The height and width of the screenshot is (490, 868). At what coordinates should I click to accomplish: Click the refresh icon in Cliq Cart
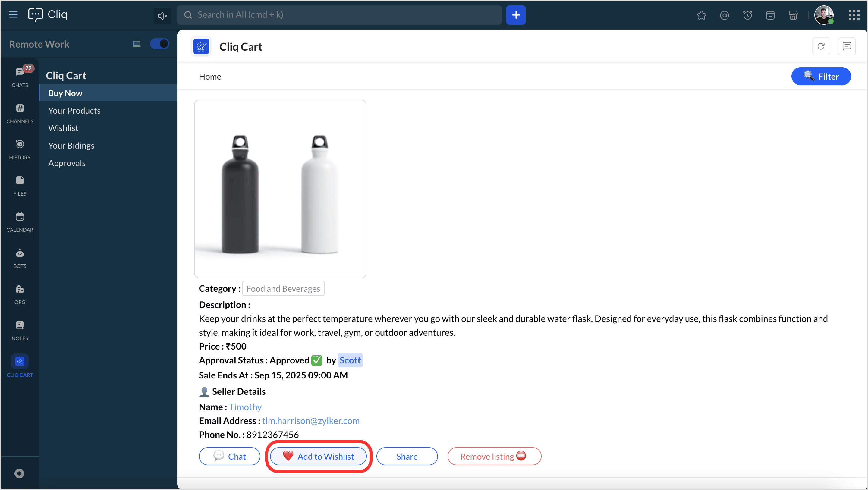821,46
